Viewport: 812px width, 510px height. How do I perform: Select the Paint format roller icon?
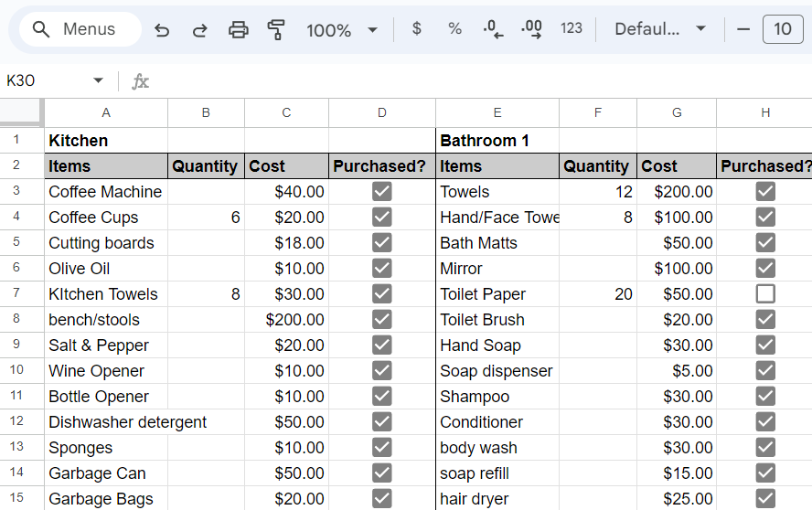click(276, 30)
